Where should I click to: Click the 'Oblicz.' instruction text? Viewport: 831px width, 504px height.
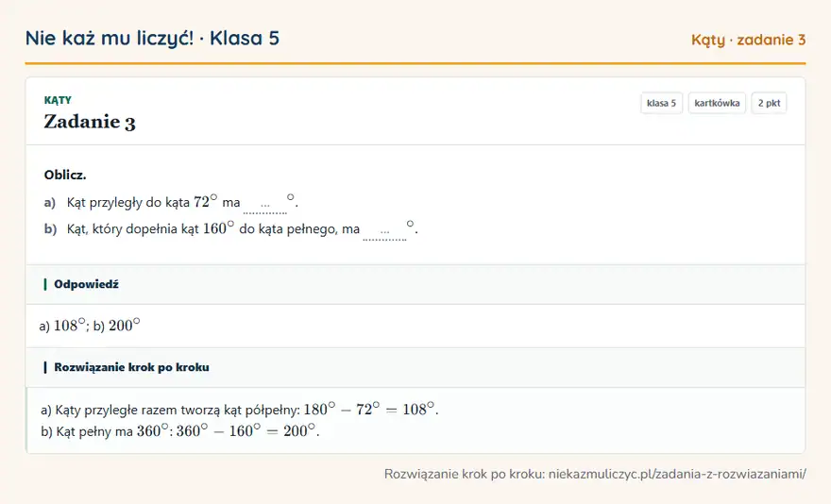[65, 175]
